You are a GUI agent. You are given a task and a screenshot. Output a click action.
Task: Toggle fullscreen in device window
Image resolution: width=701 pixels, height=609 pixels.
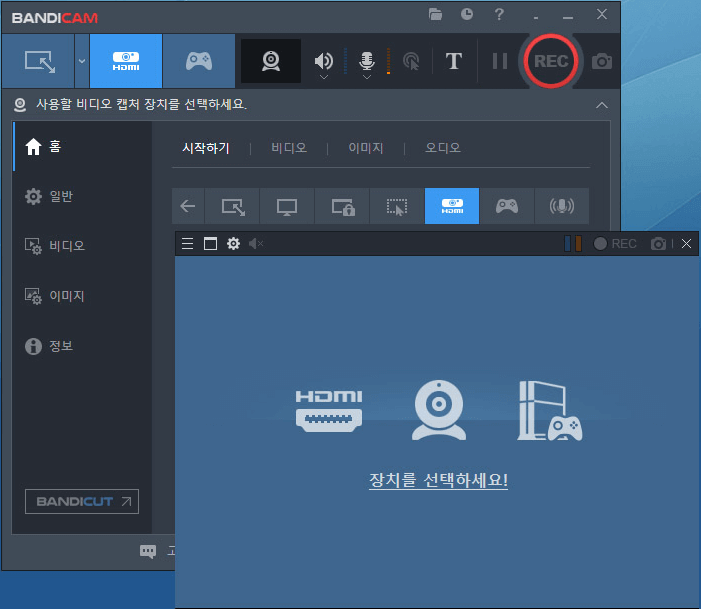pyautogui.click(x=211, y=244)
